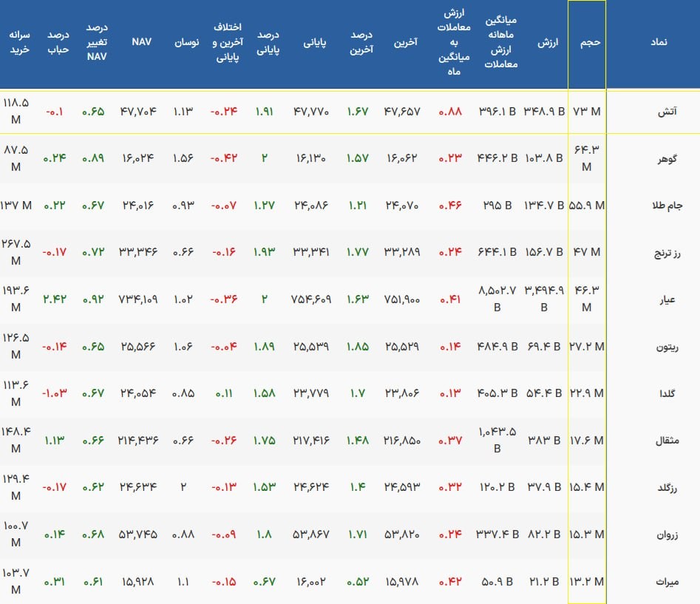The width and height of the screenshot is (700, 604).
Task: Open the آتش symbol row
Action: (667, 112)
